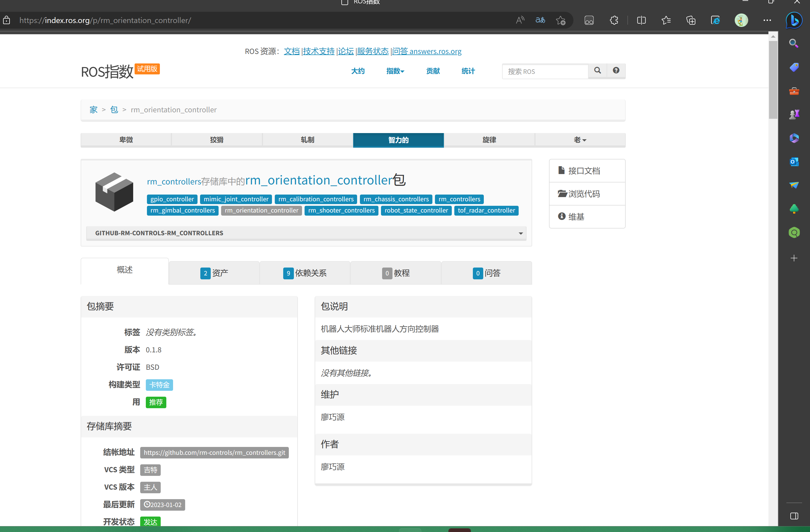This screenshot has width=810, height=532.
Task: Click the read-aloud icon in address bar
Action: tap(520, 20)
